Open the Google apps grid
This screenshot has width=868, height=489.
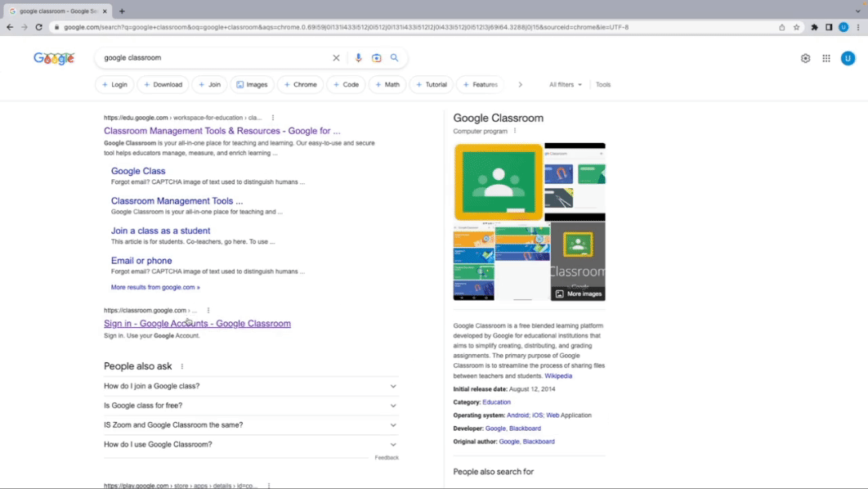[x=826, y=58]
